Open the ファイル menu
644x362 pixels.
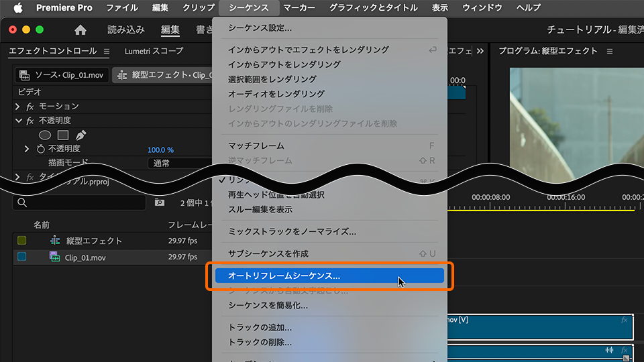tap(122, 8)
